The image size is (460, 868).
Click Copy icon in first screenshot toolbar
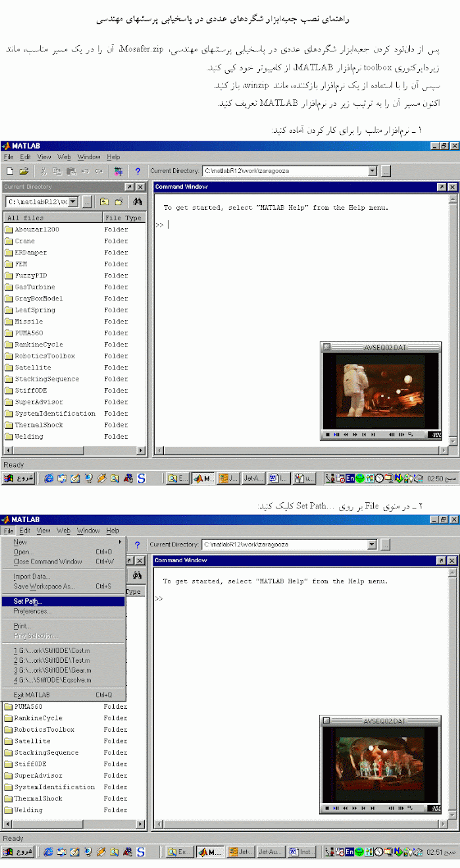point(57,171)
